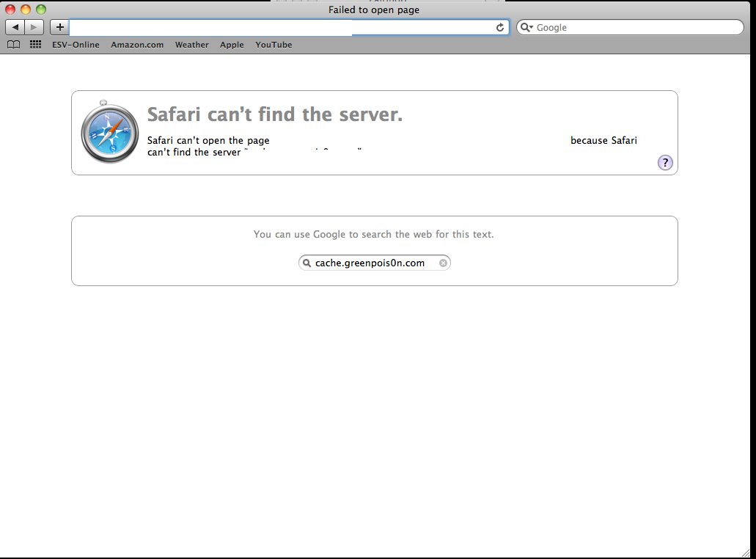Open the Google search magnifier dropdown
Image resolution: width=756 pixels, height=559 pixels.
click(526, 27)
